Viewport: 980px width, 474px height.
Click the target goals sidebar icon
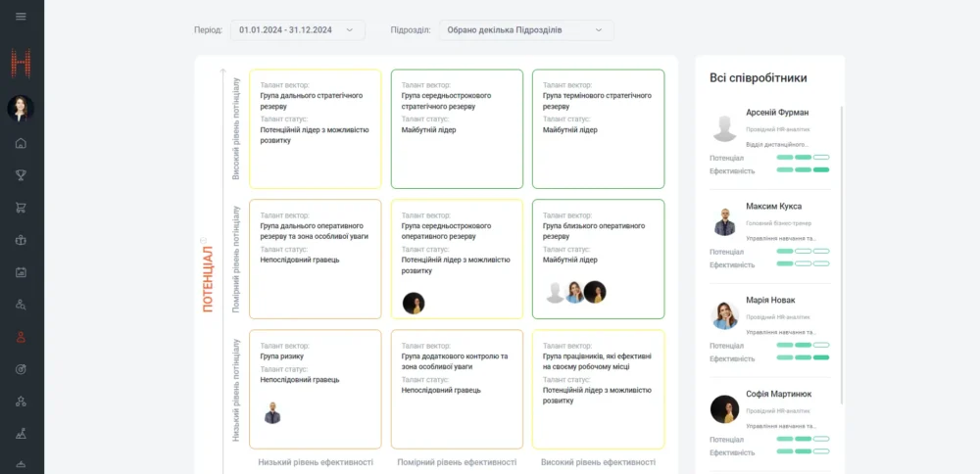pos(22,369)
